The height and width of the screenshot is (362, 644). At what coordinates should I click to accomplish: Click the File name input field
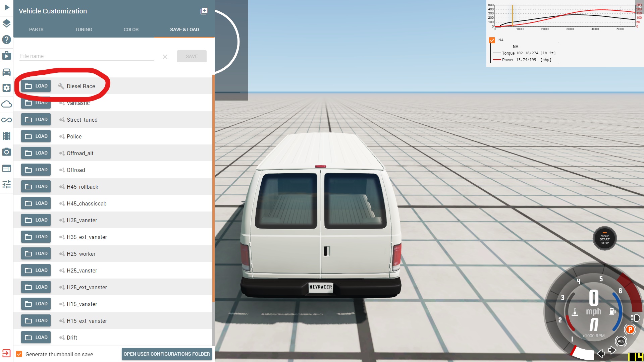(x=87, y=56)
